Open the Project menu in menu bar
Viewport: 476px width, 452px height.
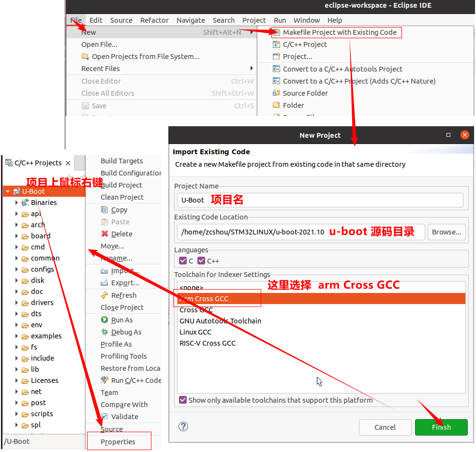coord(254,20)
